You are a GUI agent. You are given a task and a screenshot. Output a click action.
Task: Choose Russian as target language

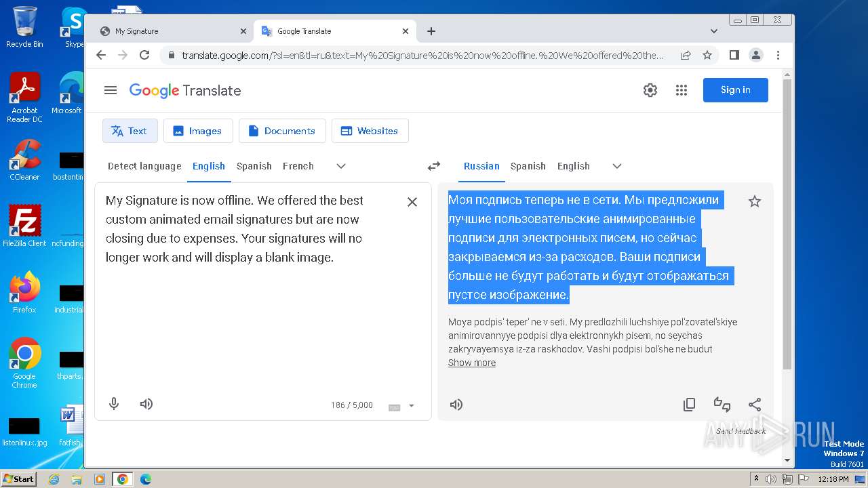pos(481,166)
